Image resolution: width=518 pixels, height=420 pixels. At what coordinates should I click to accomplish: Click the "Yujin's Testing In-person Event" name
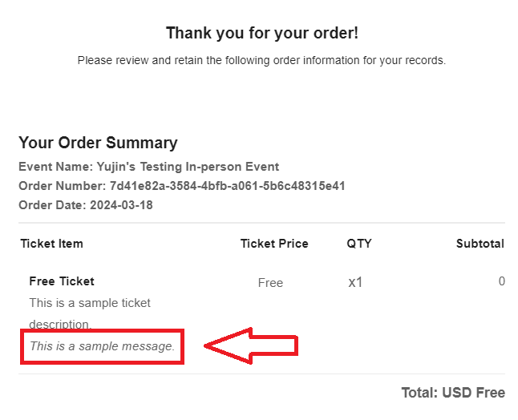point(188,167)
